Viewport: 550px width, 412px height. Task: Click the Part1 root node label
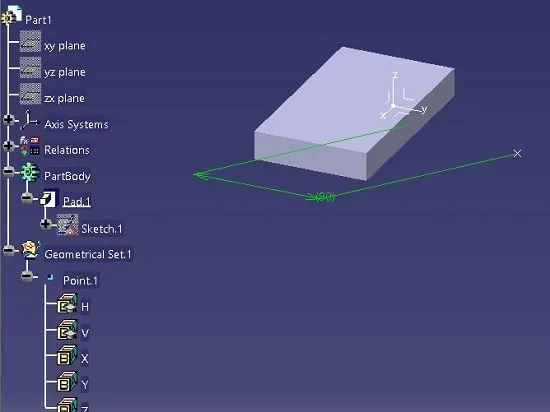point(38,20)
